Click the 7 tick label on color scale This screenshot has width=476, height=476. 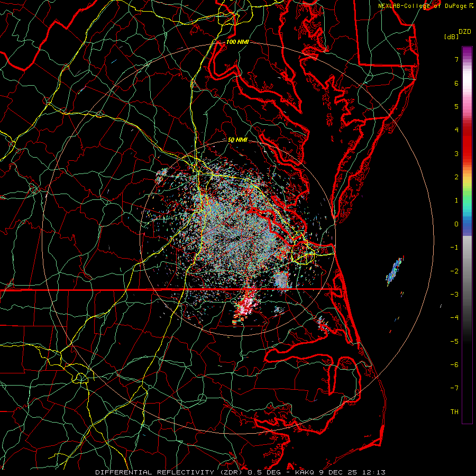click(456, 59)
